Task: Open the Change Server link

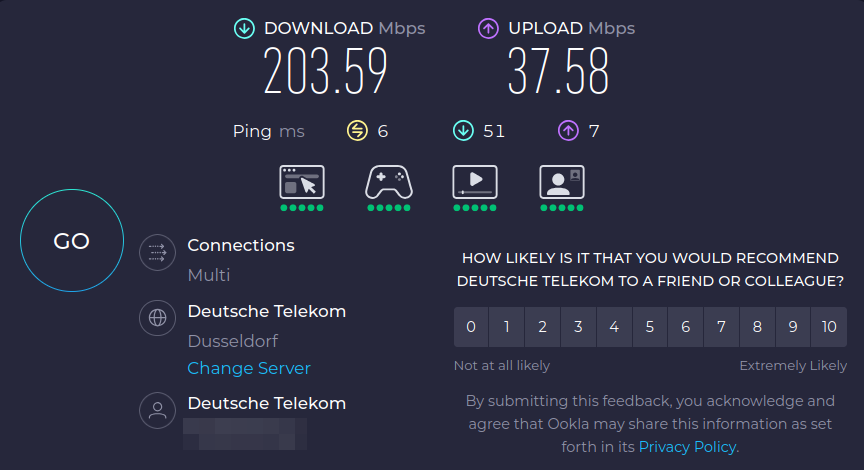Action: pyautogui.click(x=249, y=368)
